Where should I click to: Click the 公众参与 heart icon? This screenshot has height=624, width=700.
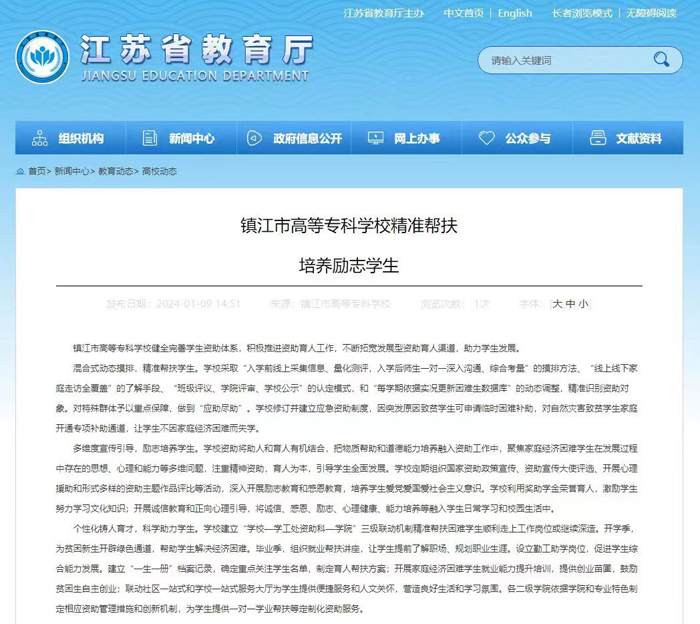point(487,138)
